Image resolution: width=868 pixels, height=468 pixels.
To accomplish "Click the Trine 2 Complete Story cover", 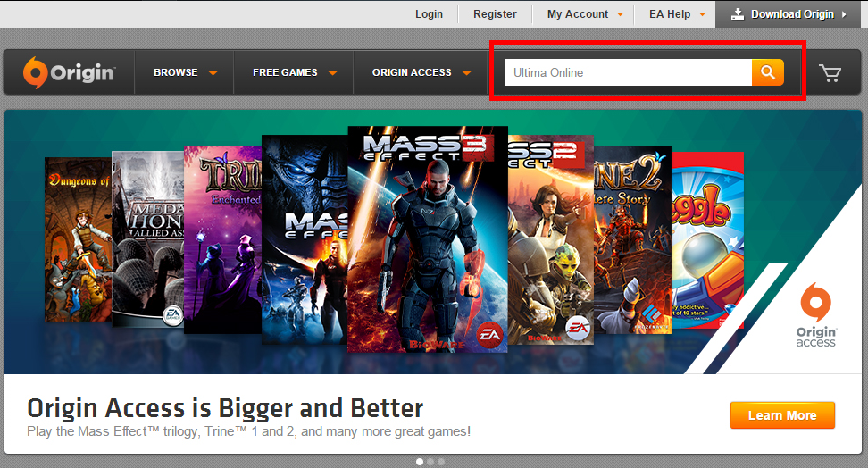I will pos(633,240).
